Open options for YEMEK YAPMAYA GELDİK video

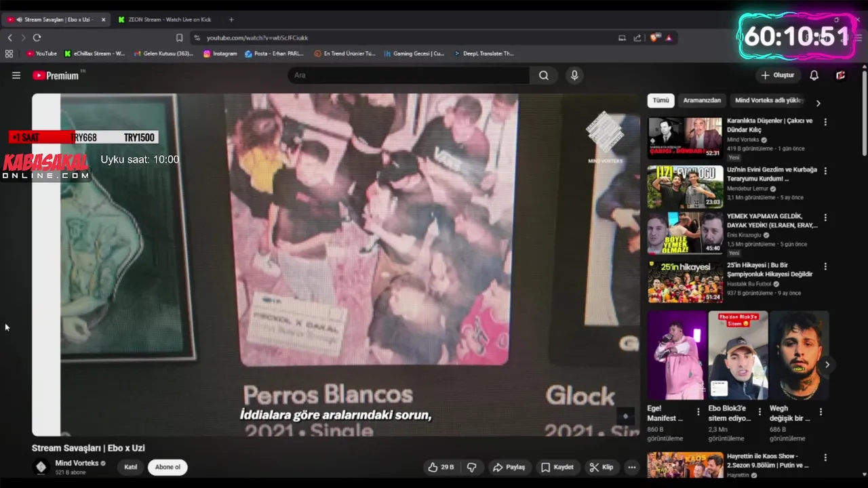(x=825, y=218)
